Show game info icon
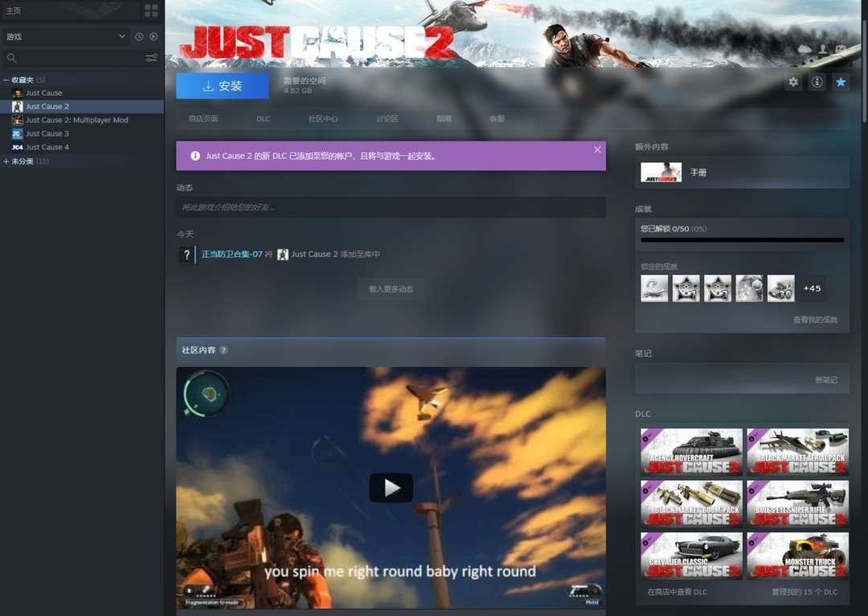868x616 pixels. (817, 83)
